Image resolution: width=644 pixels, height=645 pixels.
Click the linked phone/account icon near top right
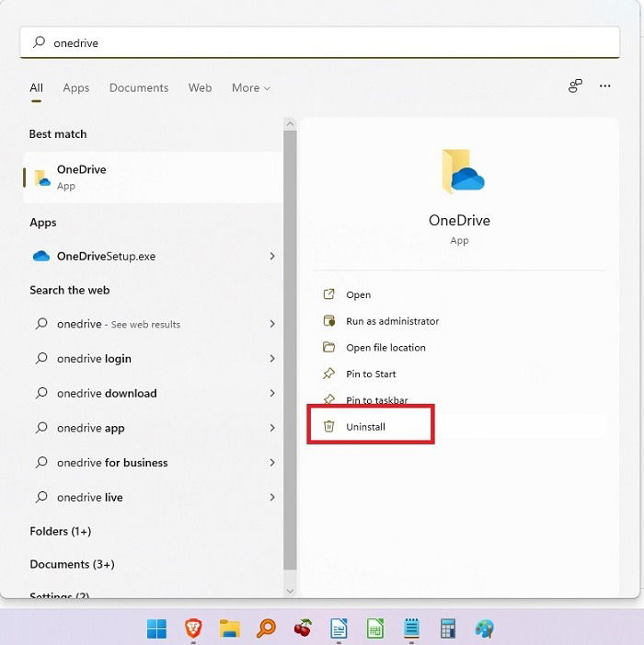pyautogui.click(x=575, y=86)
